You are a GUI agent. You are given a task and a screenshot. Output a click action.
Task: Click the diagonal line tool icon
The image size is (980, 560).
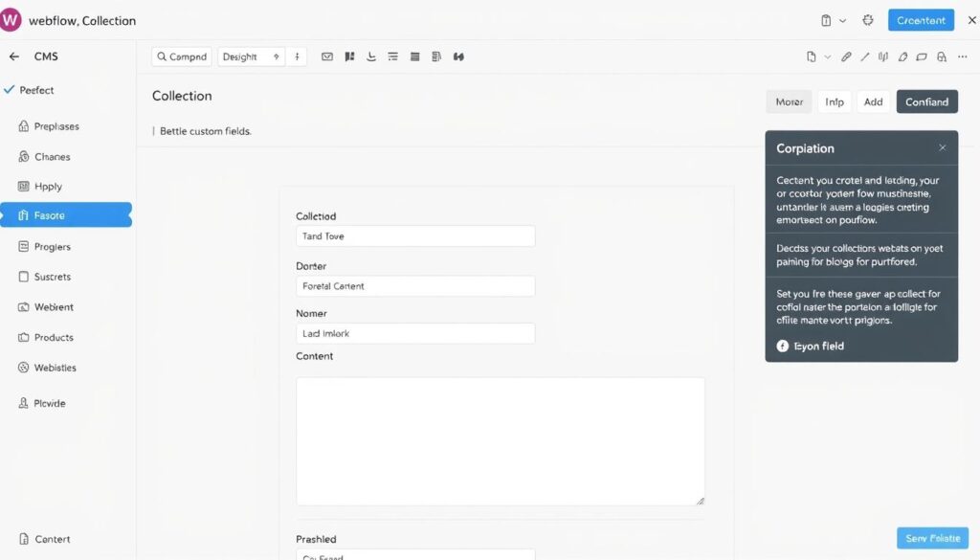click(864, 56)
